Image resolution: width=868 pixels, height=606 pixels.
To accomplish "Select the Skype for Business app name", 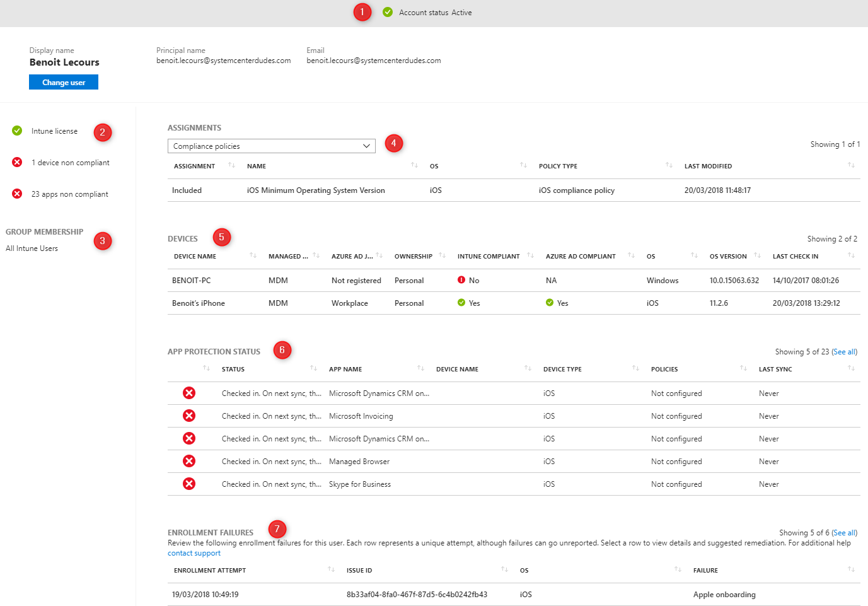I will tap(360, 484).
